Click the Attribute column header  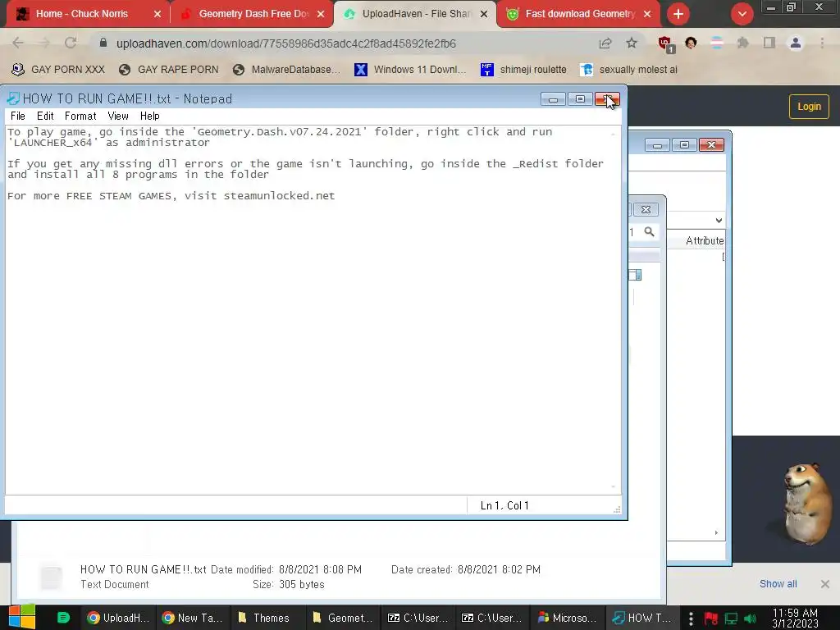[x=705, y=241]
